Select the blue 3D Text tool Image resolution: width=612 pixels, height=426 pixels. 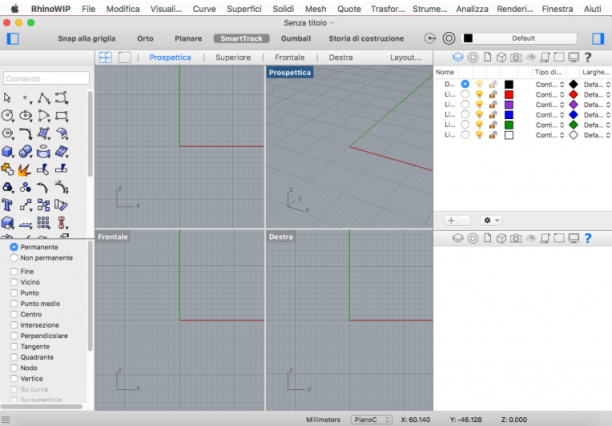click(x=7, y=205)
